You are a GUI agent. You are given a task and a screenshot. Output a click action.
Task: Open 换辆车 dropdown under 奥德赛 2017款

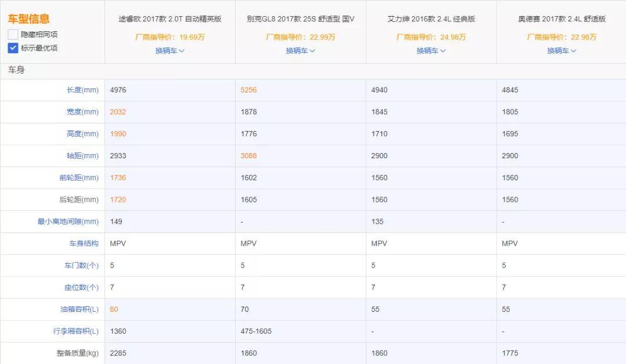point(562,51)
